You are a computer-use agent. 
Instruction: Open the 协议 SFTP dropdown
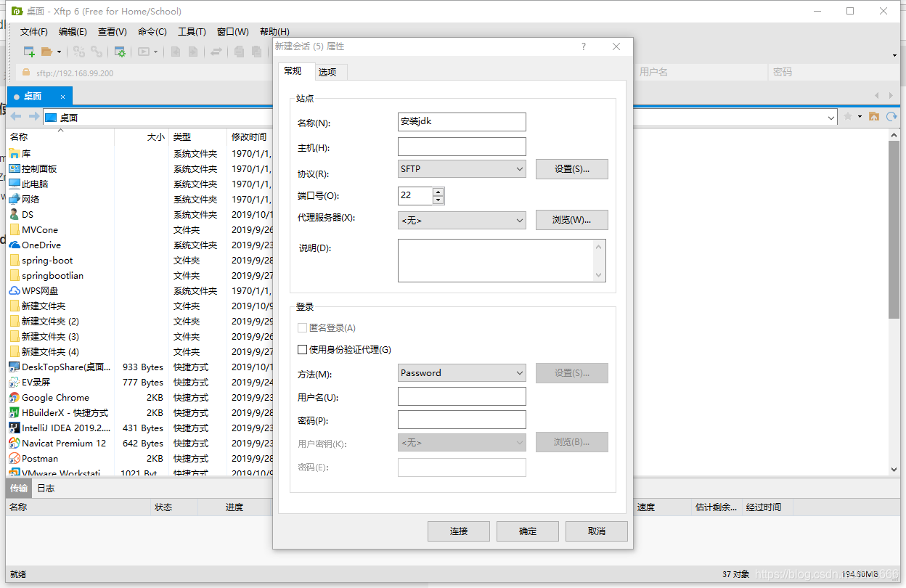462,169
